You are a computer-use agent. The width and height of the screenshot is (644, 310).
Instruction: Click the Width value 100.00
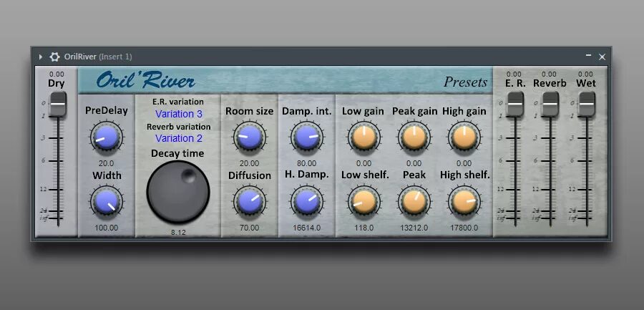(x=107, y=228)
